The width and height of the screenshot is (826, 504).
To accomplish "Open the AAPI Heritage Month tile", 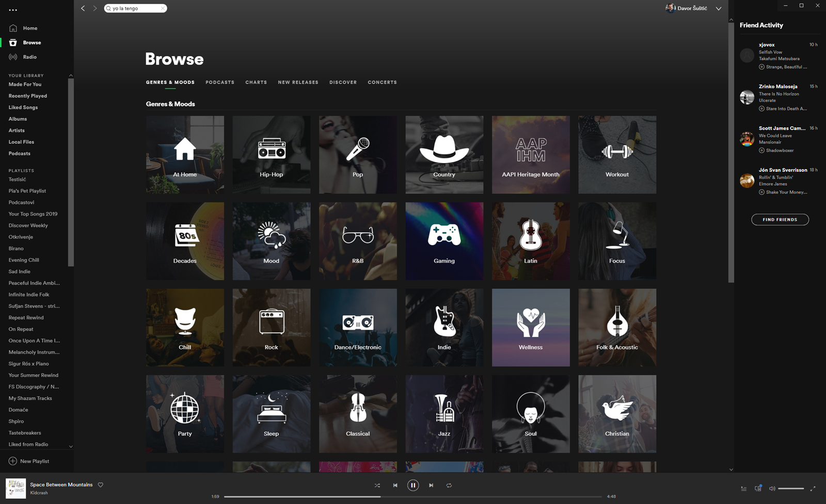I will coord(531,155).
